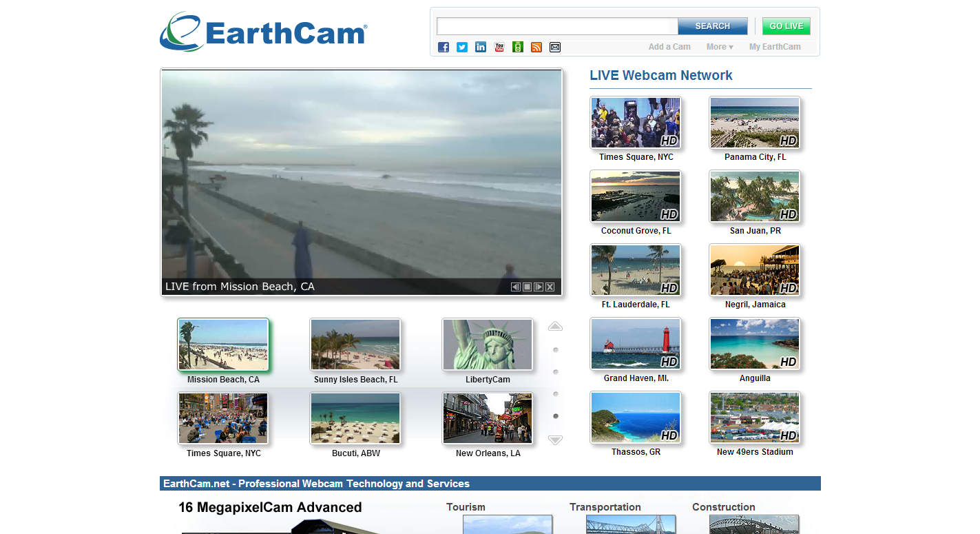This screenshot has width=980, height=534.
Task: Open the Transportation section heading
Action: [605, 507]
